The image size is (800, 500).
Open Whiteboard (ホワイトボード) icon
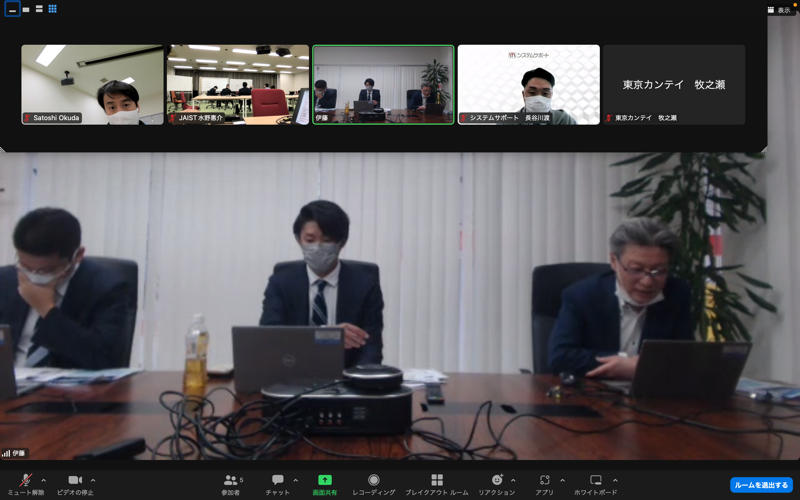click(x=595, y=480)
